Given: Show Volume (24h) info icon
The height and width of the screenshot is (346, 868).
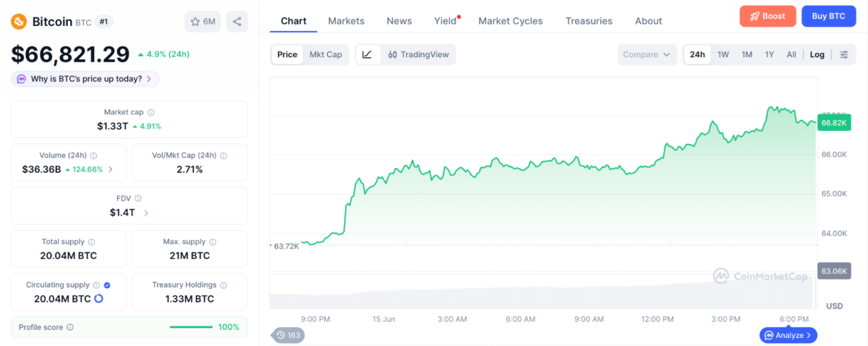Looking at the screenshot, I should pyautogui.click(x=94, y=156).
